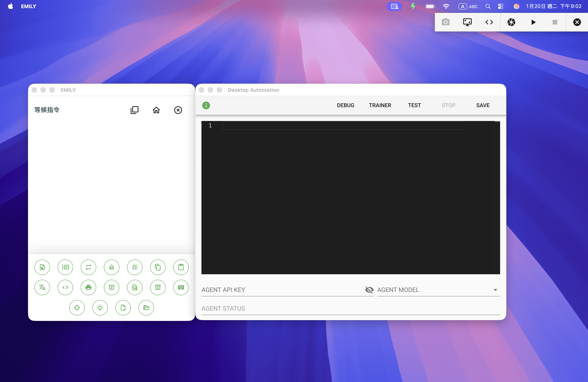588x382 pixels.
Task: Expand the AGENT MODEL dropdown
Action: pyautogui.click(x=495, y=290)
